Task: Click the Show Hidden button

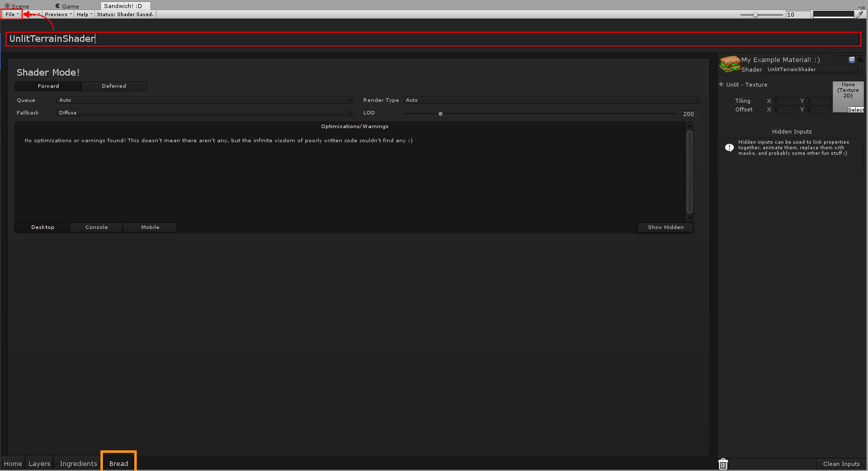Action: (x=666, y=227)
